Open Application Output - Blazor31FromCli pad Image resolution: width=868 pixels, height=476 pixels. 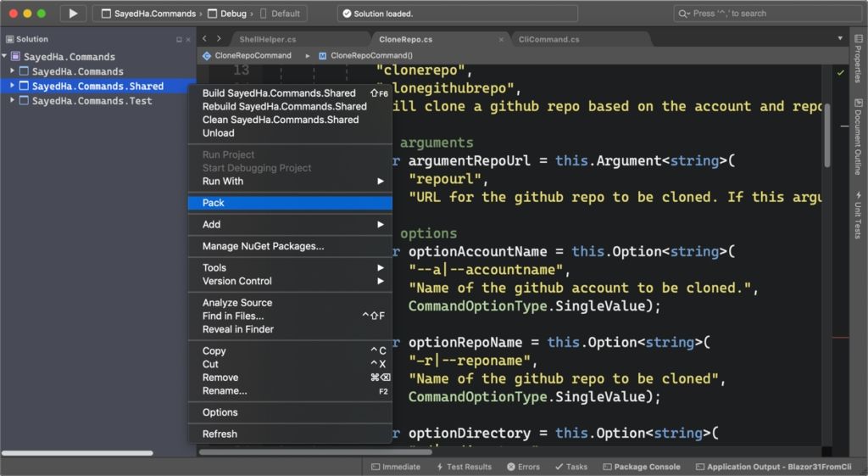coord(774,467)
